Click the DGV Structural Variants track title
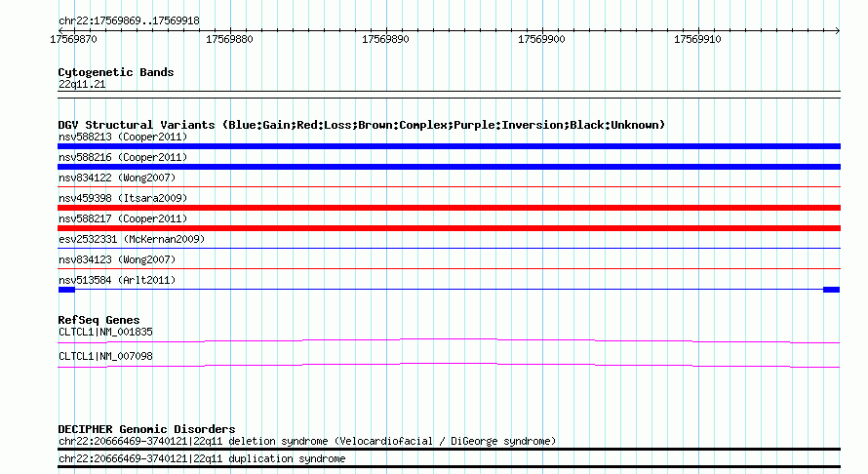The height and width of the screenshot is (474, 868). (x=362, y=125)
